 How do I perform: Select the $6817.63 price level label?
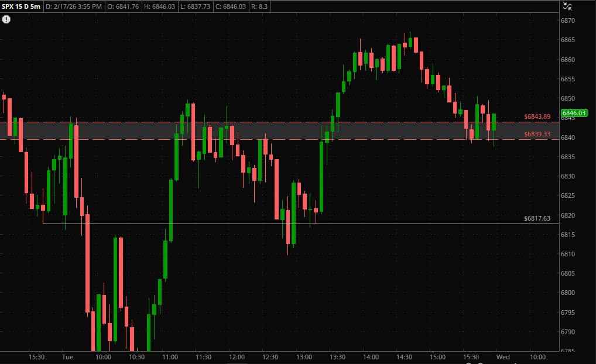pyautogui.click(x=537, y=218)
